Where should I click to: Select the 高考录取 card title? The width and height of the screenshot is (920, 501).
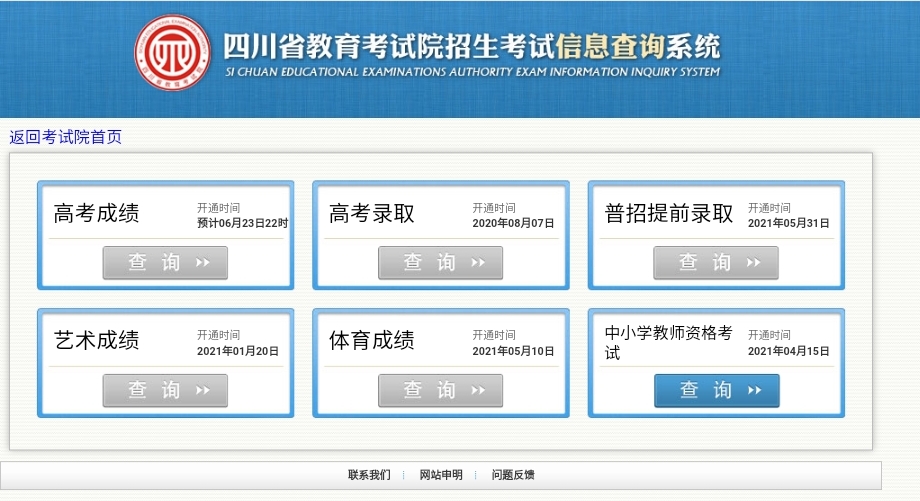coord(371,213)
